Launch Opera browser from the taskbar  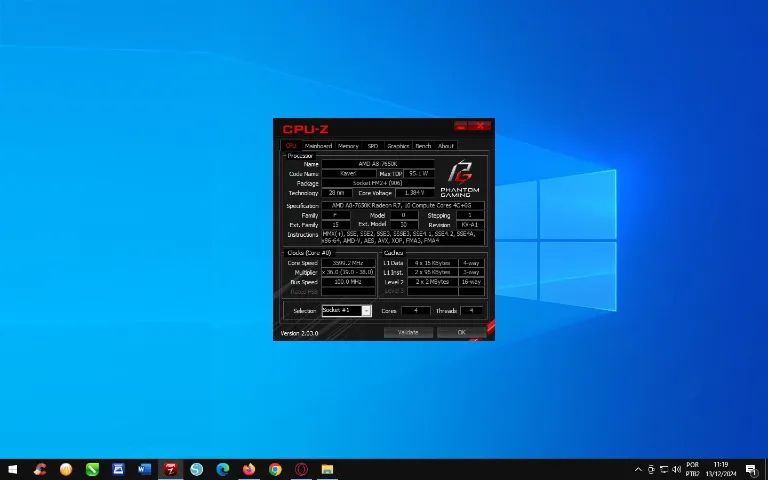click(x=301, y=469)
